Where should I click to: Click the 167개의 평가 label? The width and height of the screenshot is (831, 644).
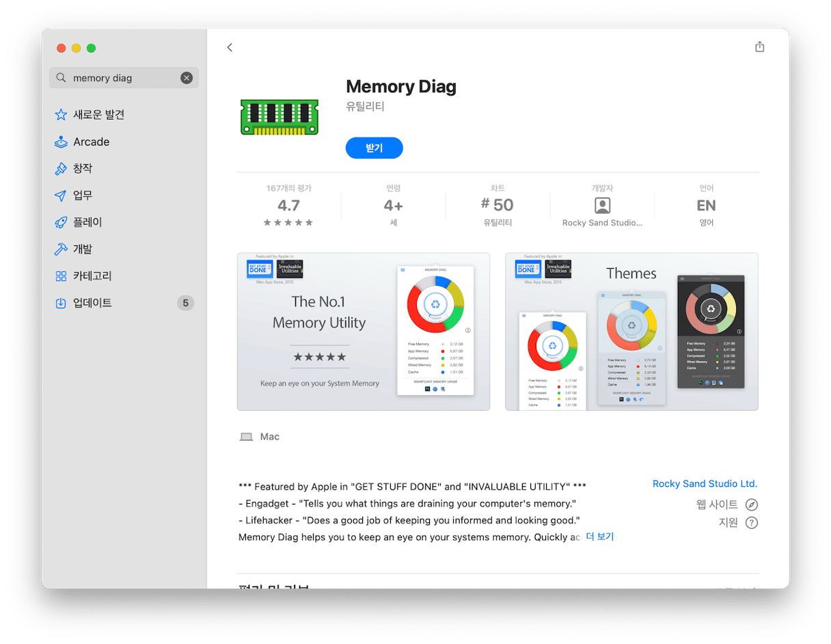click(288, 188)
